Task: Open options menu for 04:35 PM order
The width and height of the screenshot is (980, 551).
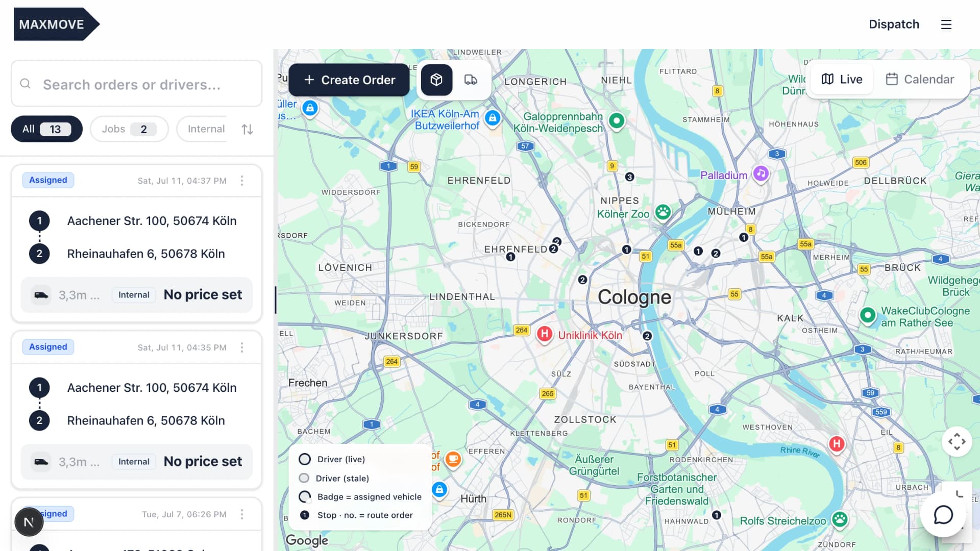Action: click(242, 347)
